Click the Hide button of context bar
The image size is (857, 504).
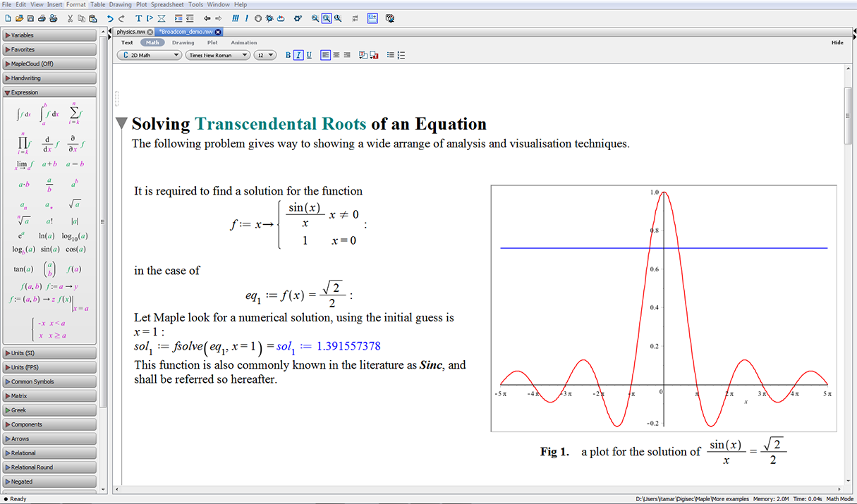[x=837, y=42]
